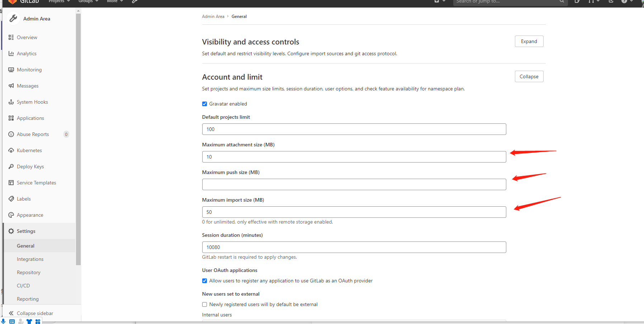Open Kubernetes via its cluster icon

pyautogui.click(x=11, y=150)
